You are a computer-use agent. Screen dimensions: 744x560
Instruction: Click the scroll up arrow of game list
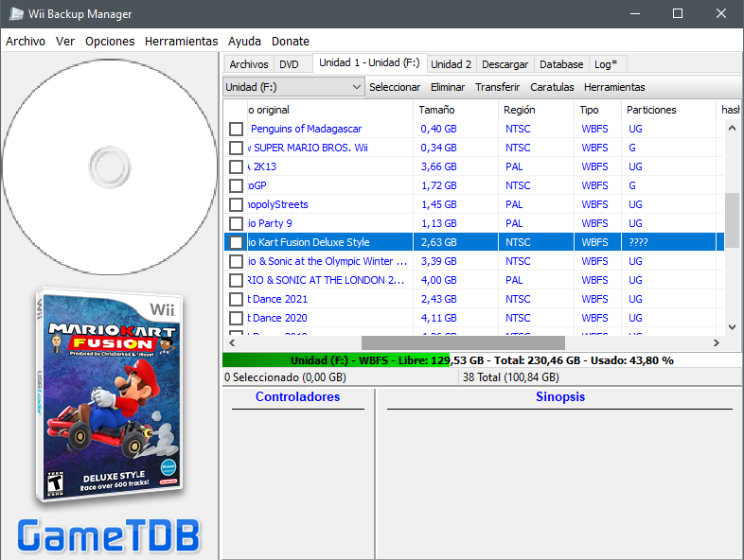tap(732, 128)
